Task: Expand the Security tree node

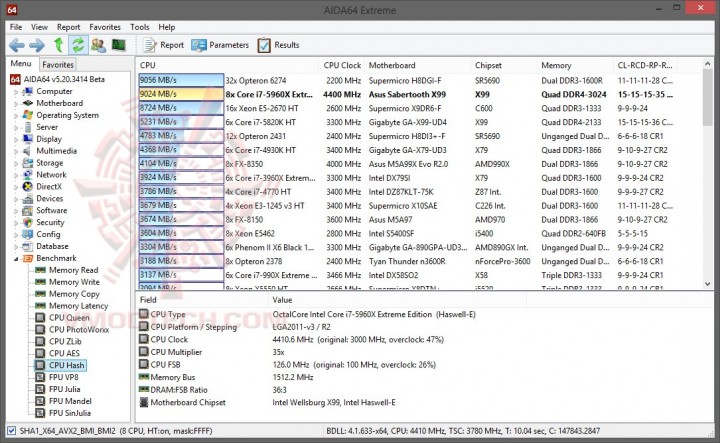Action: click(x=16, y=223)
